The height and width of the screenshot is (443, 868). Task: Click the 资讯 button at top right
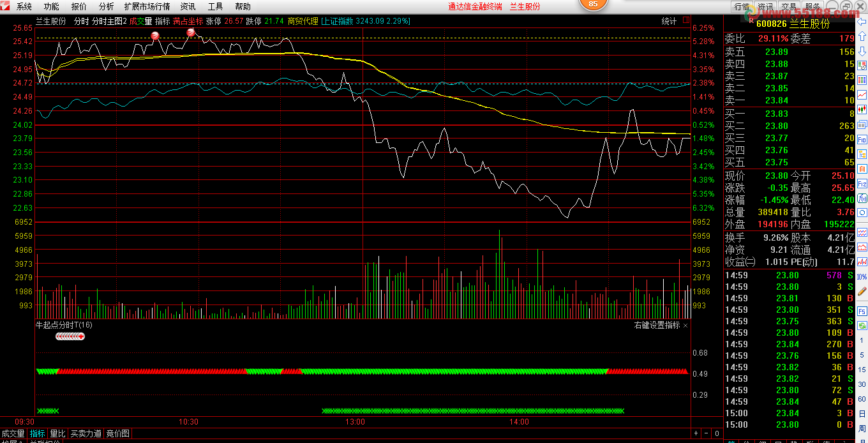(765, 6)
